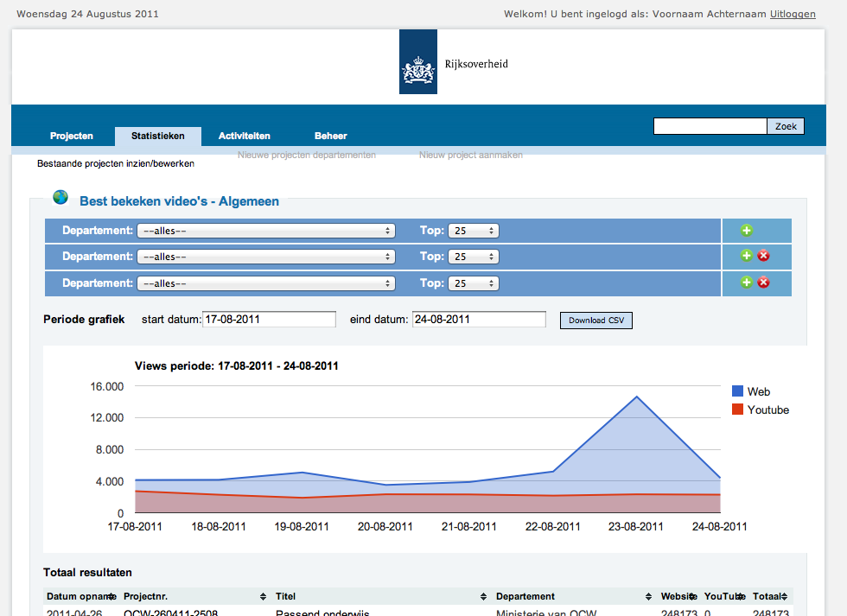Sort table by Projectnr. column arrows
847x616 pixels.
point(264,597)
